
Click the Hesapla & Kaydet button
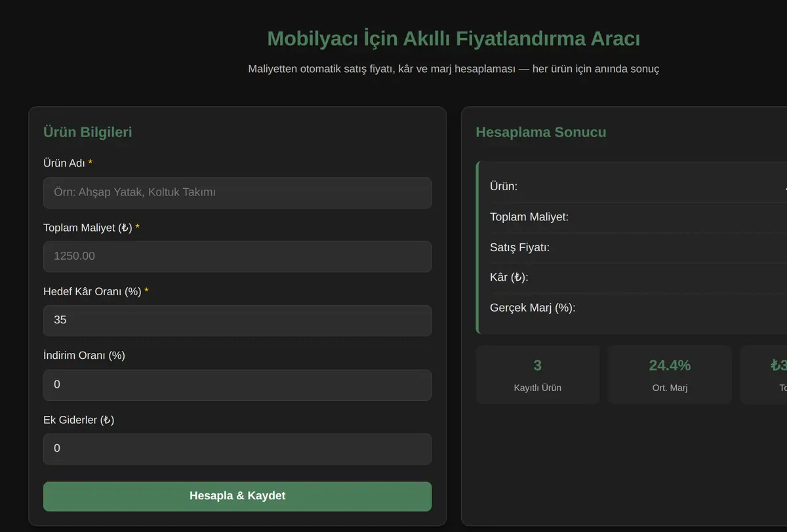237,496
